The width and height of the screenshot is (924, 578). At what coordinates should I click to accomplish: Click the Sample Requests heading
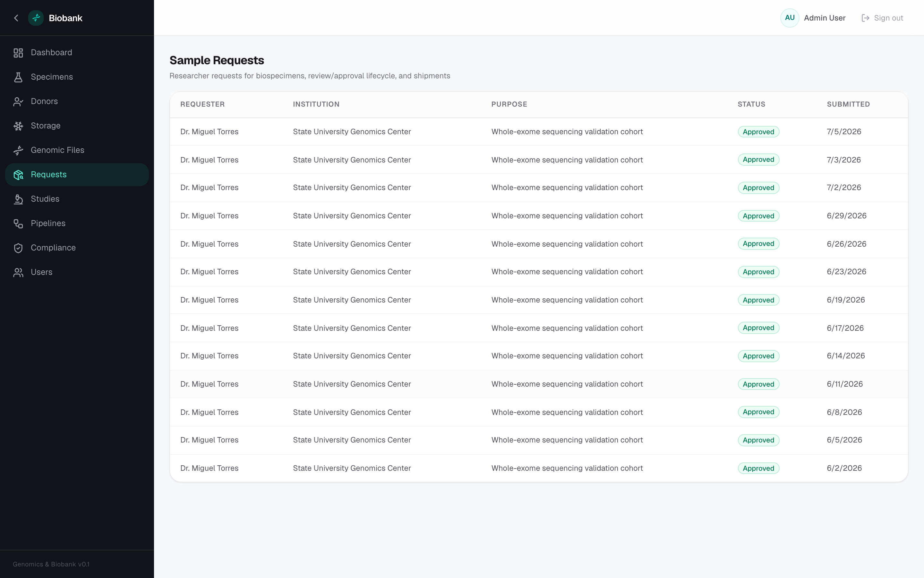click(x=217, y=60)
